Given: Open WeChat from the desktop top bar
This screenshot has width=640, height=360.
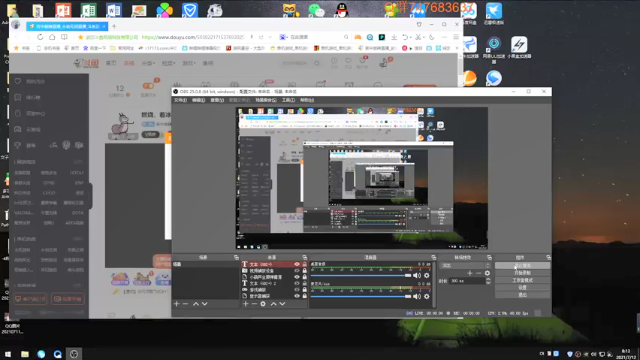Looking at the screenshot, I should pyautogui.click(x=316, y=10).
